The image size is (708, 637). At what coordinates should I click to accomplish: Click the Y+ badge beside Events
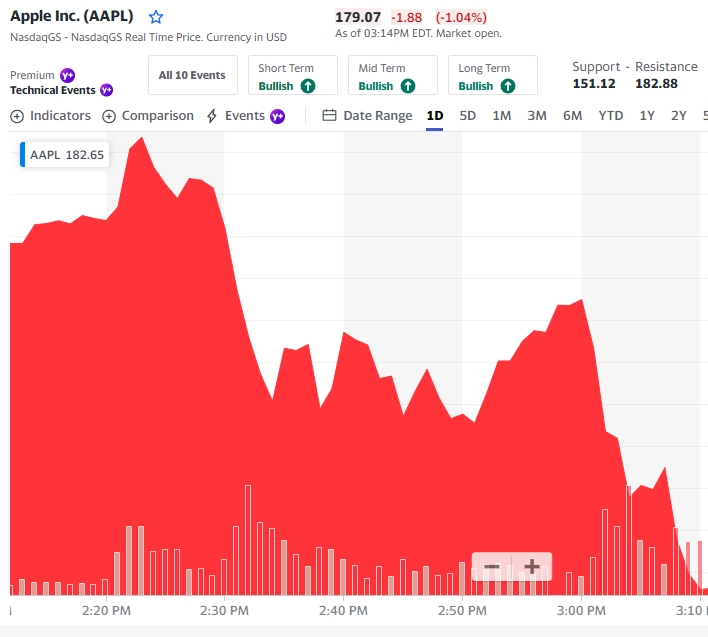pyautogui.click(x=277, y=116)
